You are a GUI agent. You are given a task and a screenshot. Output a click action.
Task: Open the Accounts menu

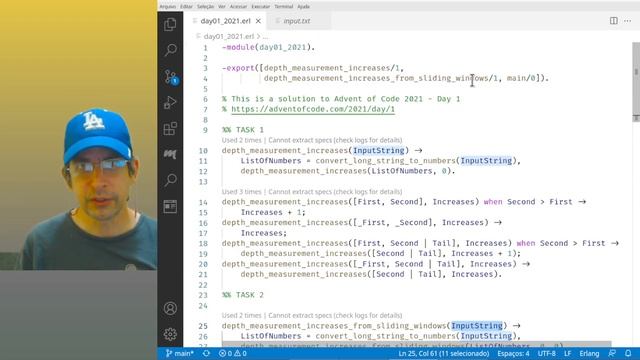click(x=170, y=308)
